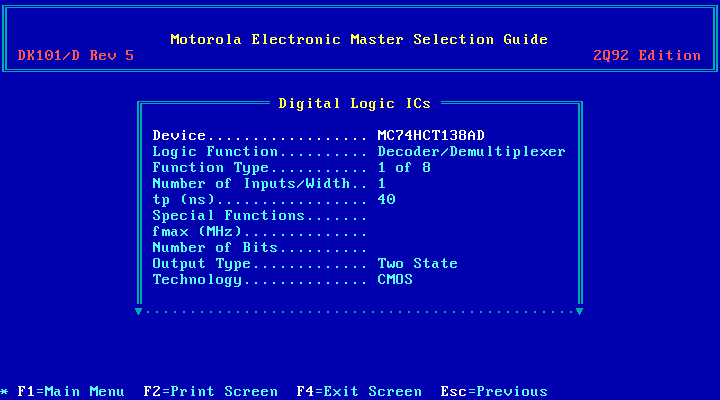This screenshot has height=400, width=720.
Task: Click the Decoder/Demultiplexer value
Action: [x=471, y=152]
